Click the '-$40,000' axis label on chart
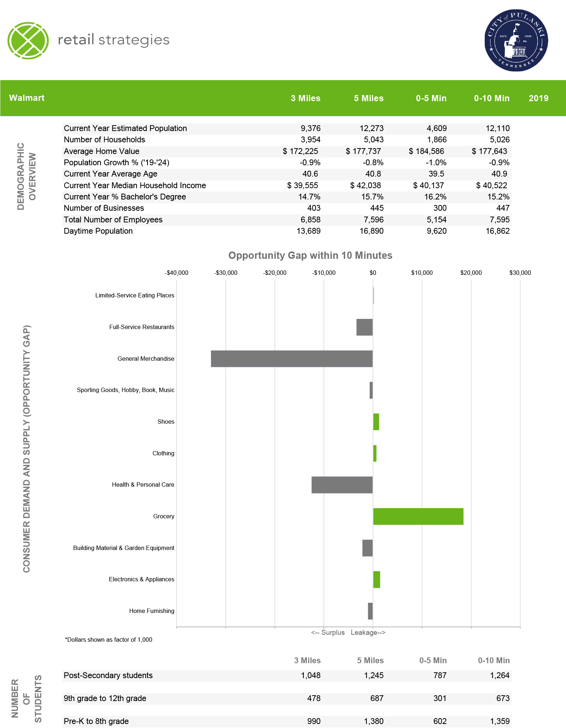 (177, 273)
